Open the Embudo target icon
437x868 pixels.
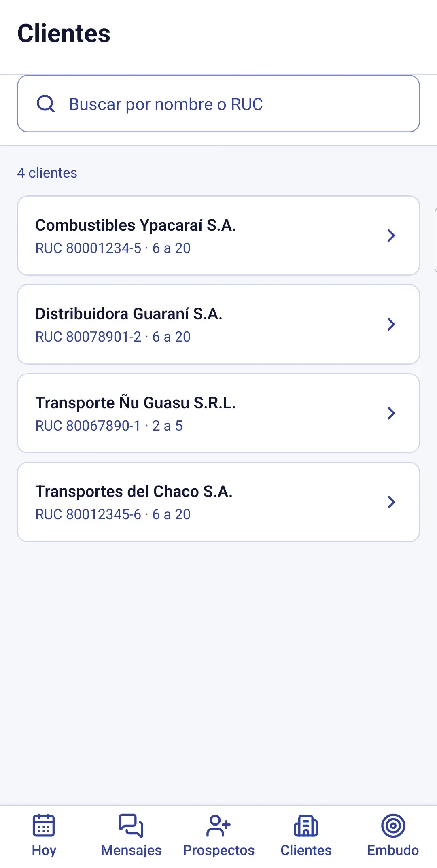393,825
